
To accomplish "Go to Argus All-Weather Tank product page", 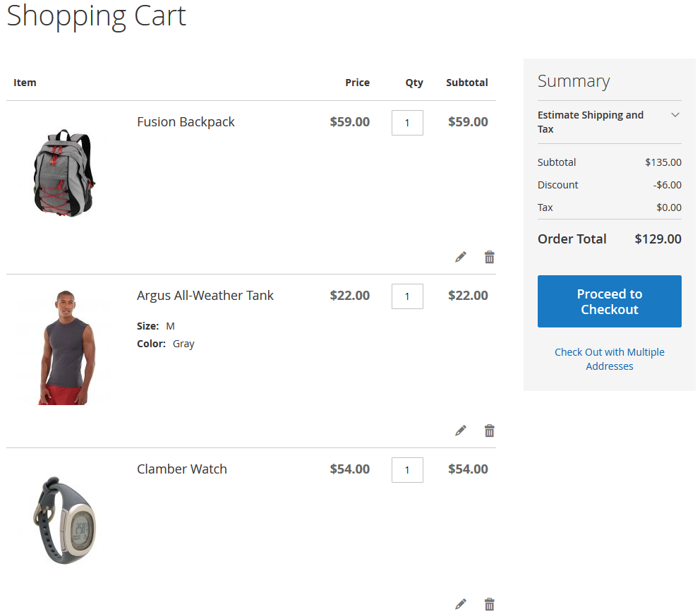I will point(205,296).
